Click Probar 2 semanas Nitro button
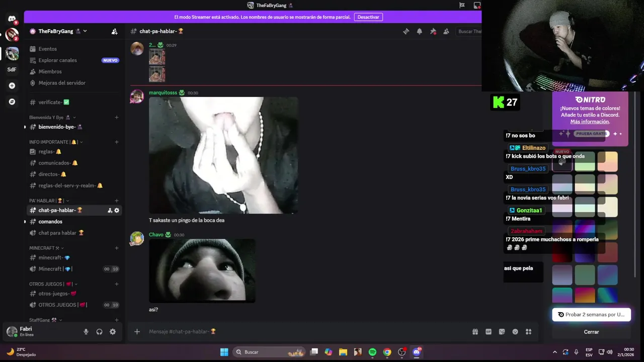The height and width of the screenshot is (362, 644). click(591, 315)
